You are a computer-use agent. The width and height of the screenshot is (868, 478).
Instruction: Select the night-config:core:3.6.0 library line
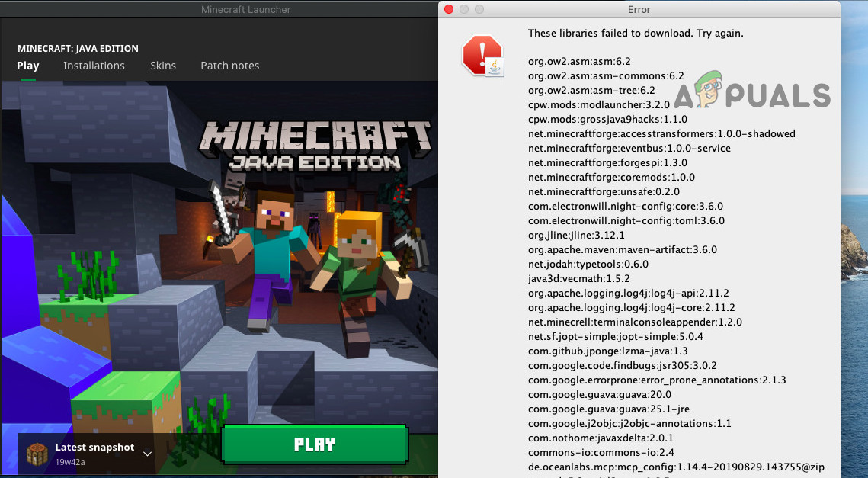[x=626, y=206]
